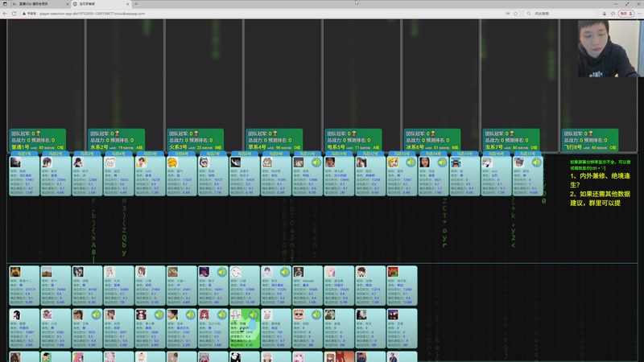The height and width of the screenshot is (362, 644).
Task: Click the favorites star in the address bar
Action: (516, 14)
